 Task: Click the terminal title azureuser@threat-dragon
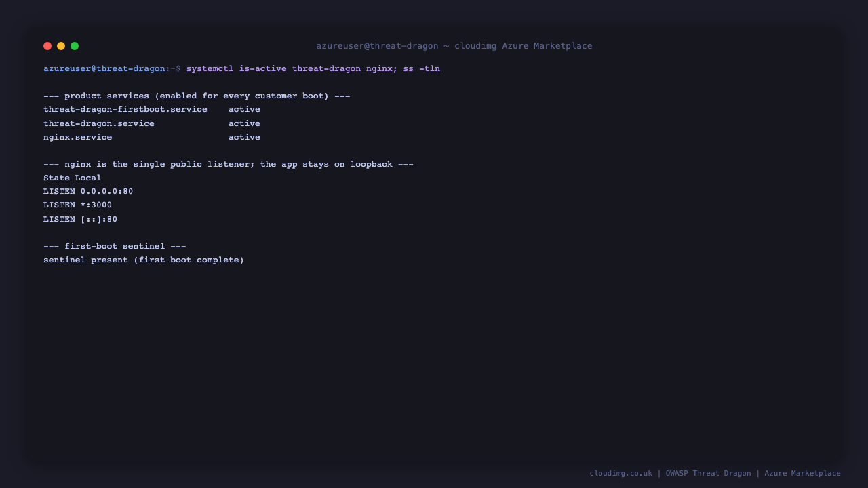point(378,46)
